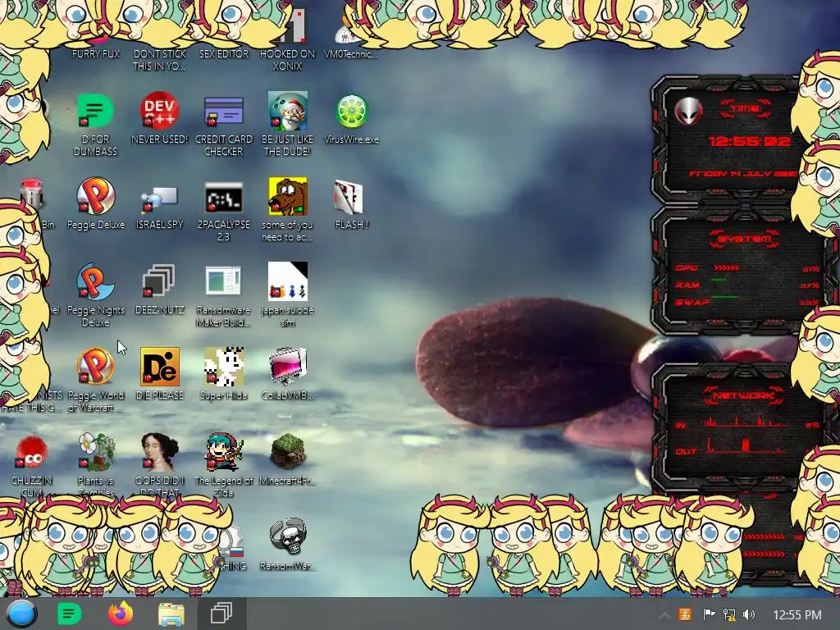
Task: Select the BE JUST LIKE THE DUDE! icon
Action: coord(288,112)
